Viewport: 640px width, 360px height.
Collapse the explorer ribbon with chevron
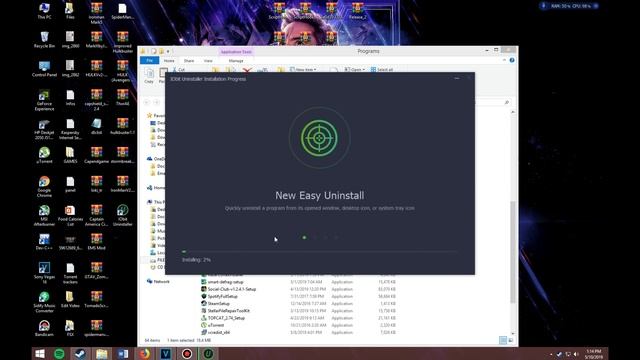pos(504,60)
